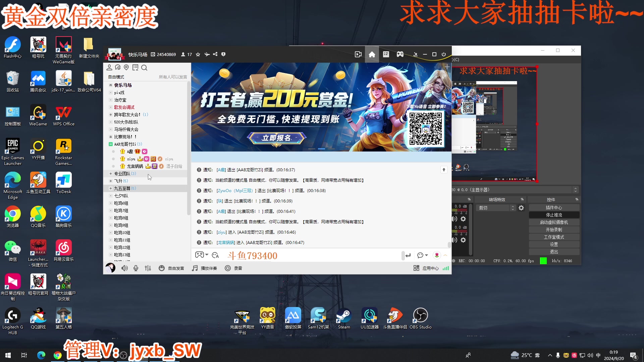Select user 龙言锅锅 in channel list

(135, 166)
